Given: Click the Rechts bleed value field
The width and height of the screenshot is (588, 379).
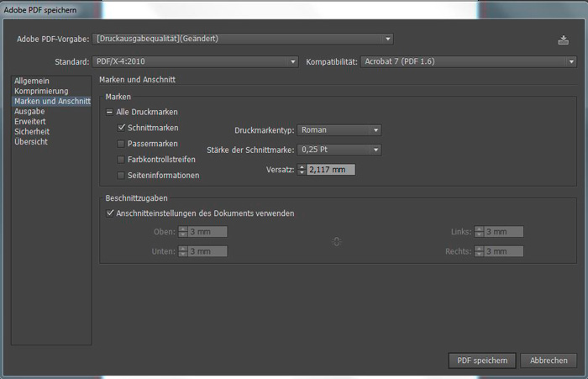Looking at the screenshot, I should [x=504, y=251].
